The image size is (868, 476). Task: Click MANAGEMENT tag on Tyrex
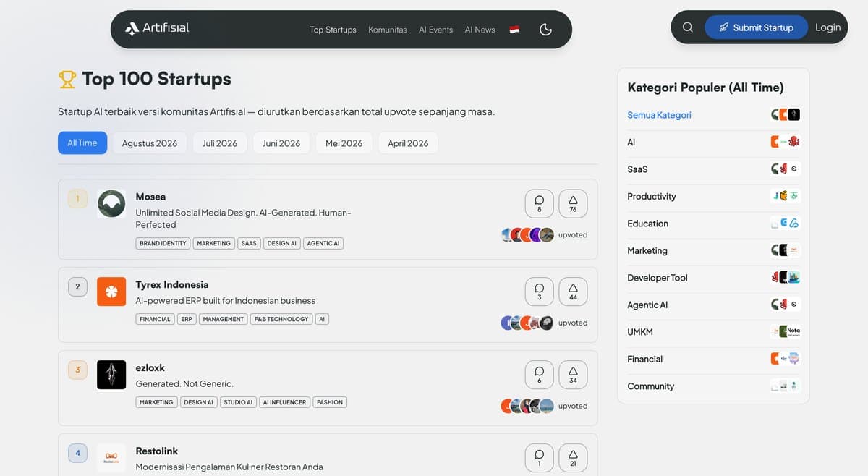click(224, 319)
